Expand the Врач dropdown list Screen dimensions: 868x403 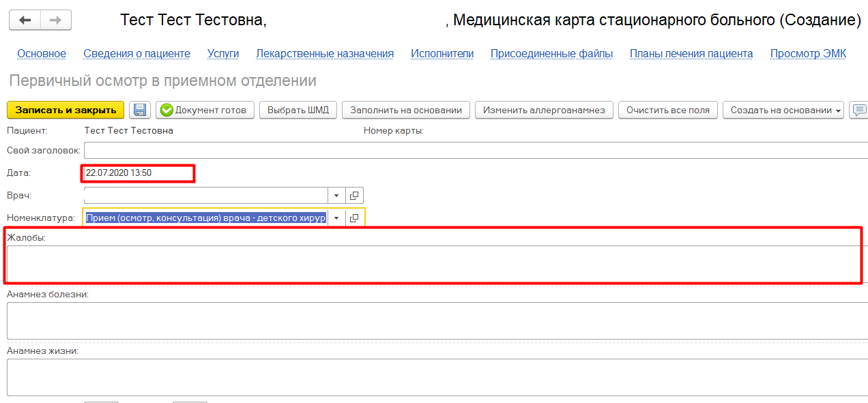click(x=336, y=196)
